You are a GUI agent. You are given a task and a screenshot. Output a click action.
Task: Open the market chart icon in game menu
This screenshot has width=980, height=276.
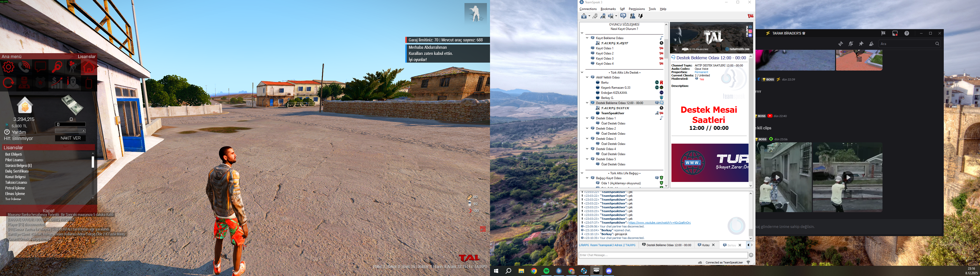click(x=57, y=83)
